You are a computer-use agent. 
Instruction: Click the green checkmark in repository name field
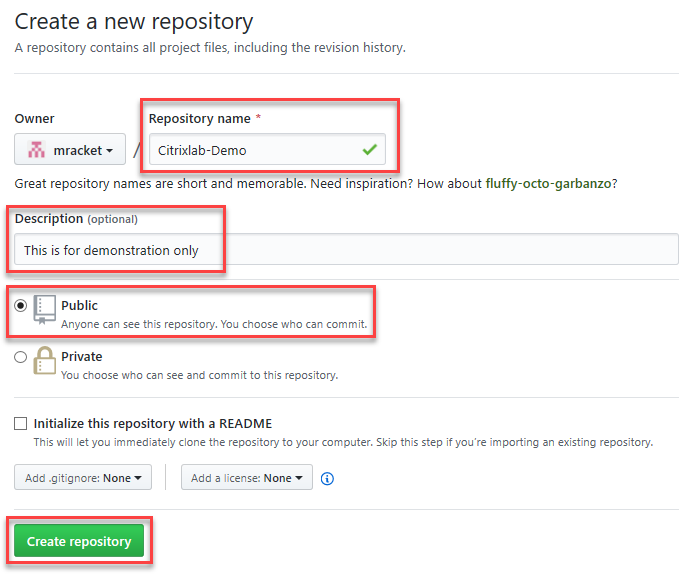370,150
